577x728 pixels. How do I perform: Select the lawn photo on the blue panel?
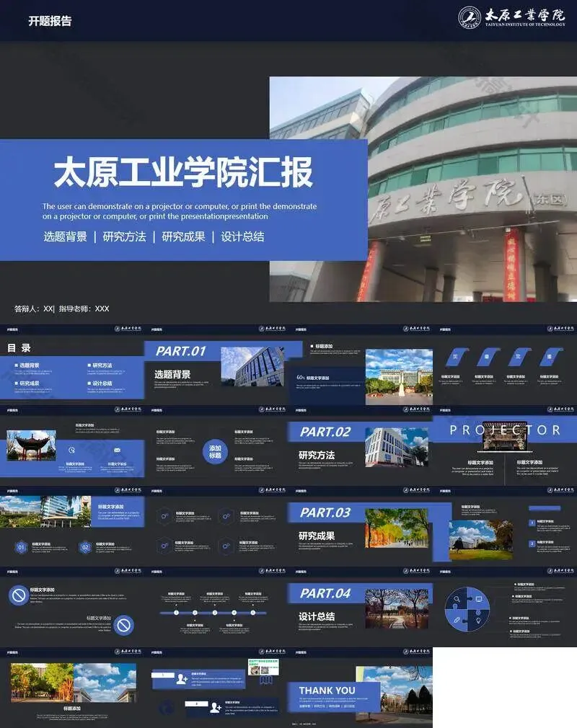click(x=481, y=539)
